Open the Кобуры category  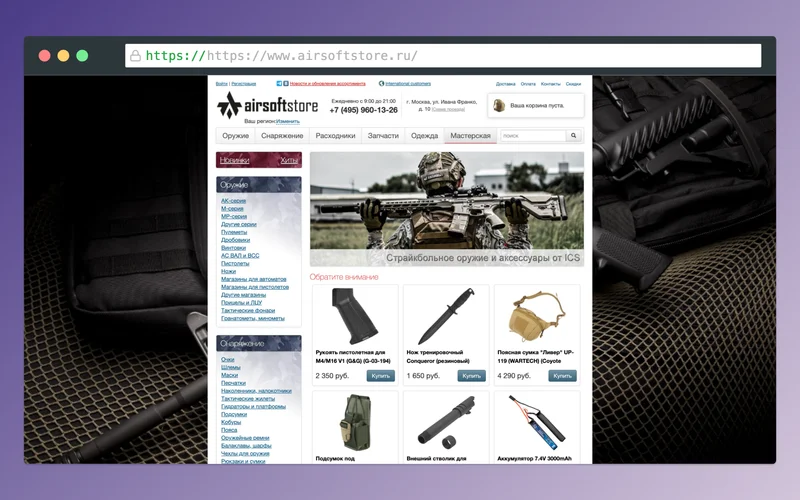[x=231, y=422]
